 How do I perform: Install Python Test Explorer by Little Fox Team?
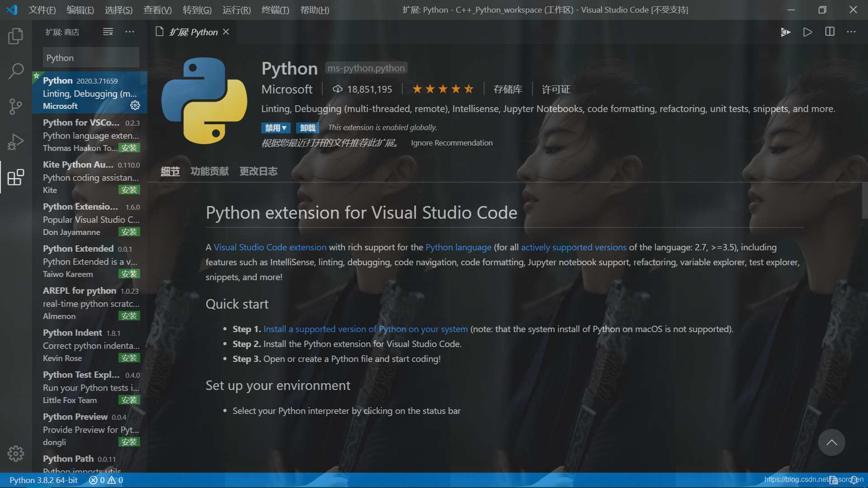click(129, 400)
